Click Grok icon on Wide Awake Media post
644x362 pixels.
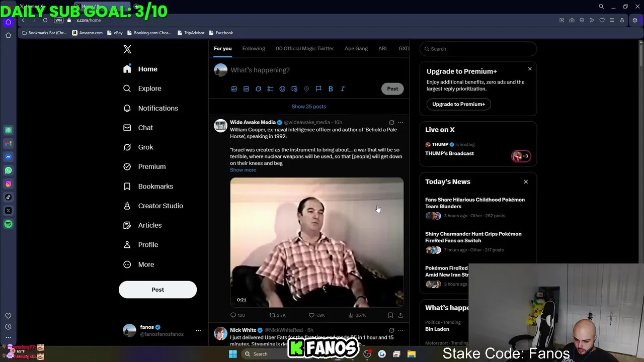tap(391, 122)
